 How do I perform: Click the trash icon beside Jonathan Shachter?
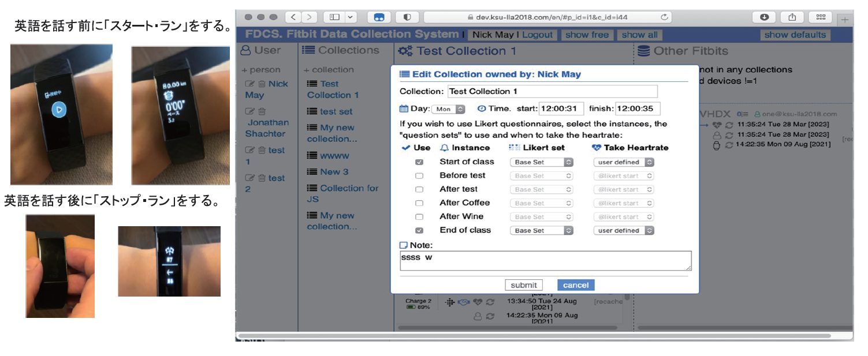click(x=262, y=111)
